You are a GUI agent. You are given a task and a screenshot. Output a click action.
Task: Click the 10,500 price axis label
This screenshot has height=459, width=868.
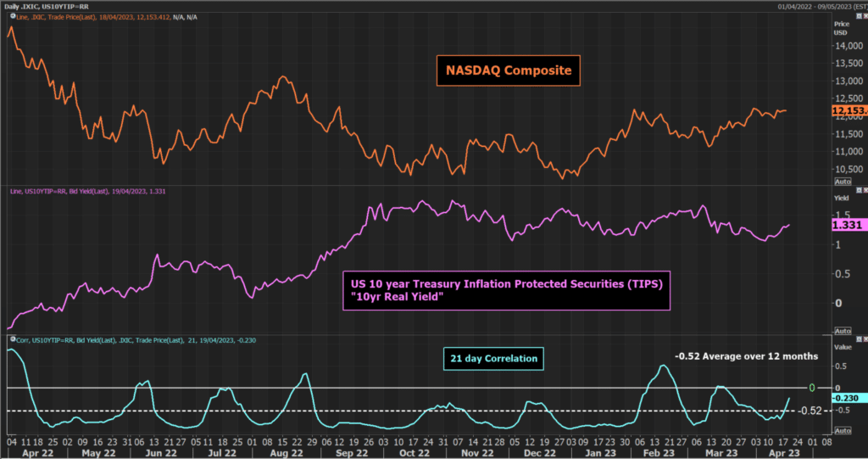[x=849, y=169]
